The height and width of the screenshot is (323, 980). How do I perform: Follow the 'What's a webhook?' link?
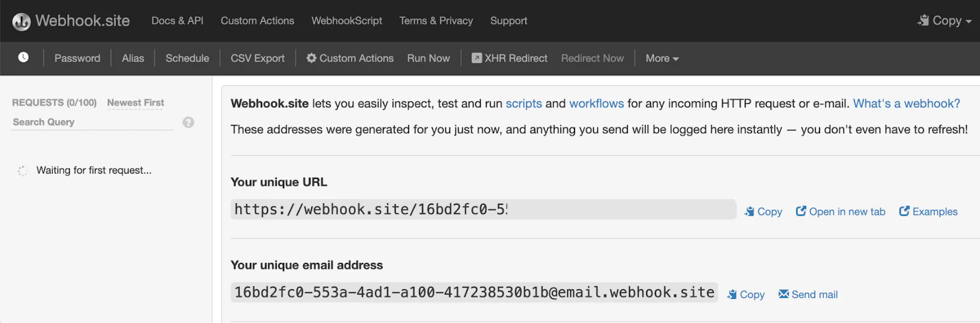pos(907,104)
